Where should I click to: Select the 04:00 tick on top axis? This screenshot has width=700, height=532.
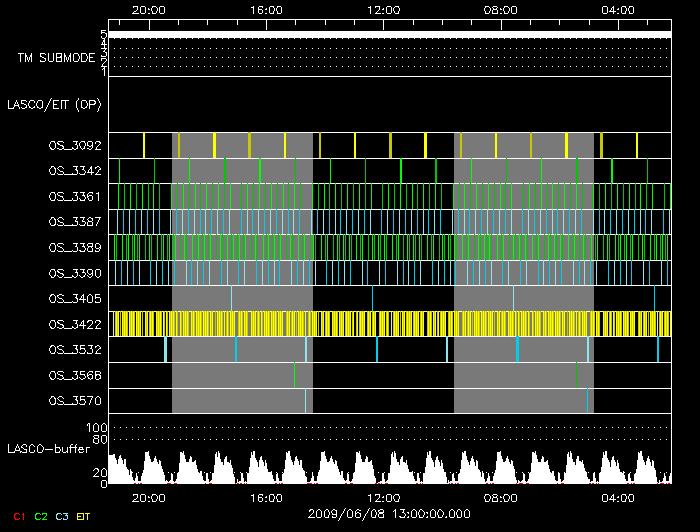pyautogui.click(x=618, y=10)
